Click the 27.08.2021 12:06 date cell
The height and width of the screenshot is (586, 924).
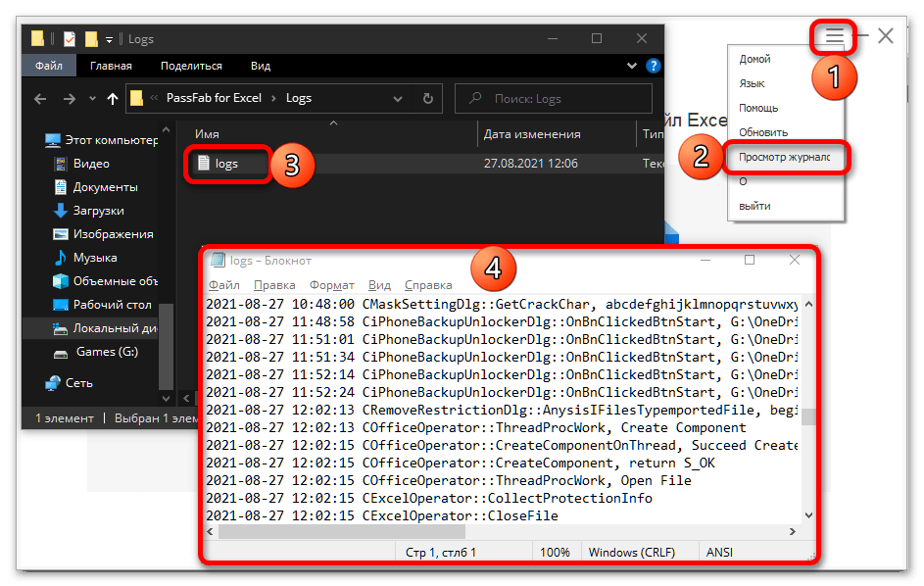click(531, 164)
